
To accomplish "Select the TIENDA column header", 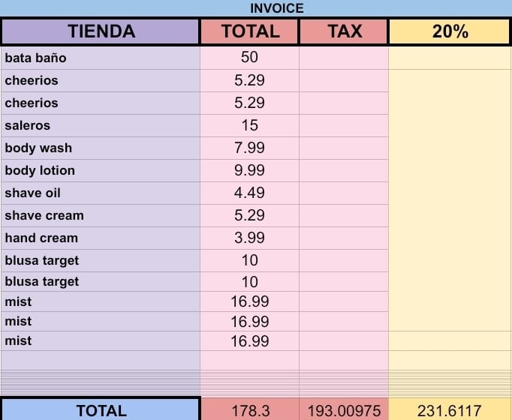I will click(101, 31).
